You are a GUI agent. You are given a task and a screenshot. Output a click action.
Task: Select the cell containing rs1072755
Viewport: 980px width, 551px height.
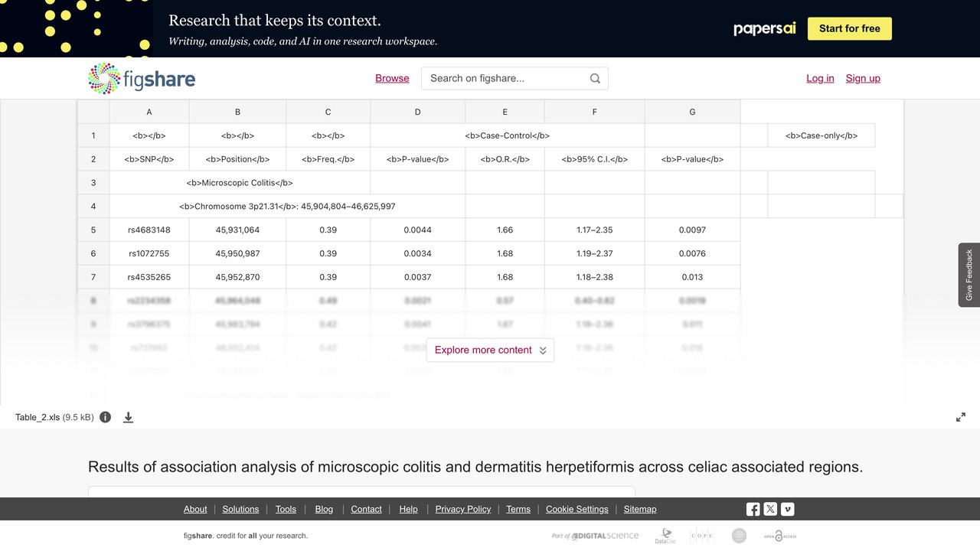pos(149,253)
